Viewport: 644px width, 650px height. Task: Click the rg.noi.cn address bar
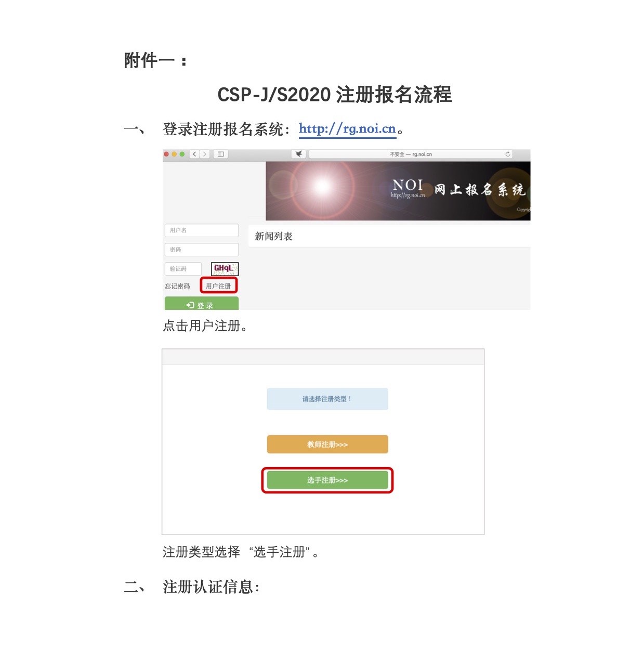coord(411,154)
